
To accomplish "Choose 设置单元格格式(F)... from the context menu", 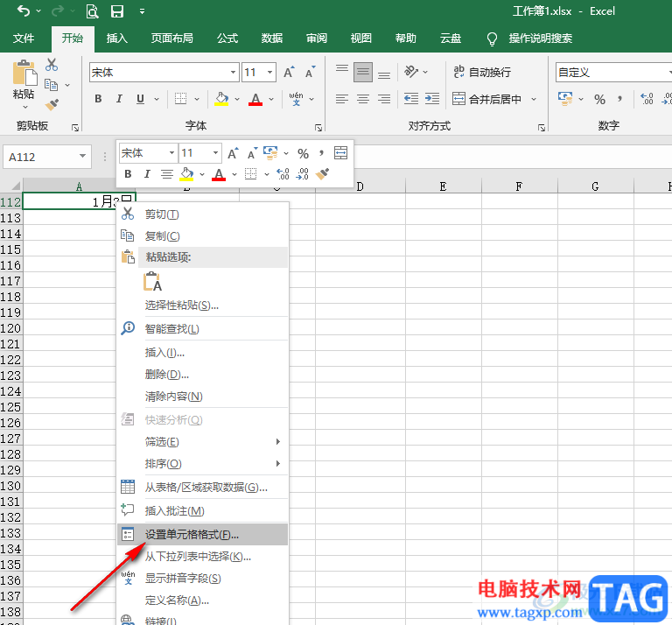I will [202, 535].
